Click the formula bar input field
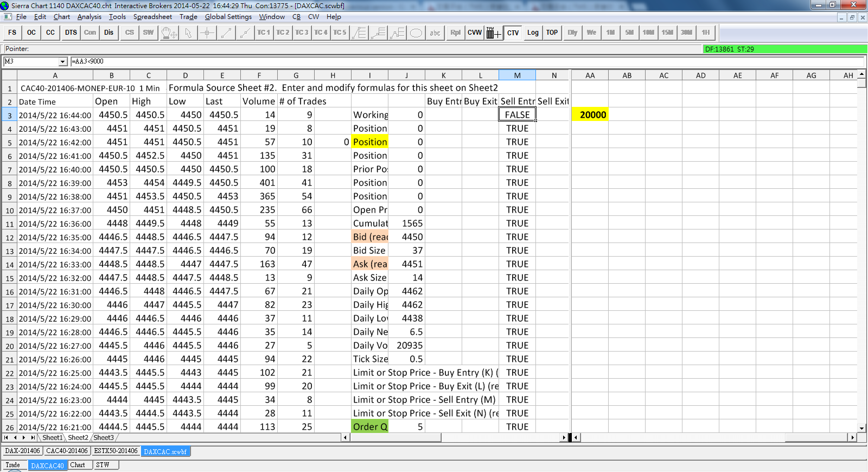868x472 pixels. coord(467,62)
